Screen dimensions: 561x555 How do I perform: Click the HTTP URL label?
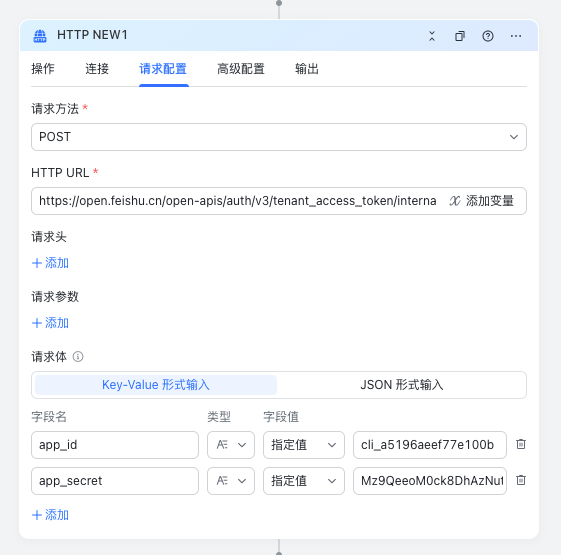[60, 172]
